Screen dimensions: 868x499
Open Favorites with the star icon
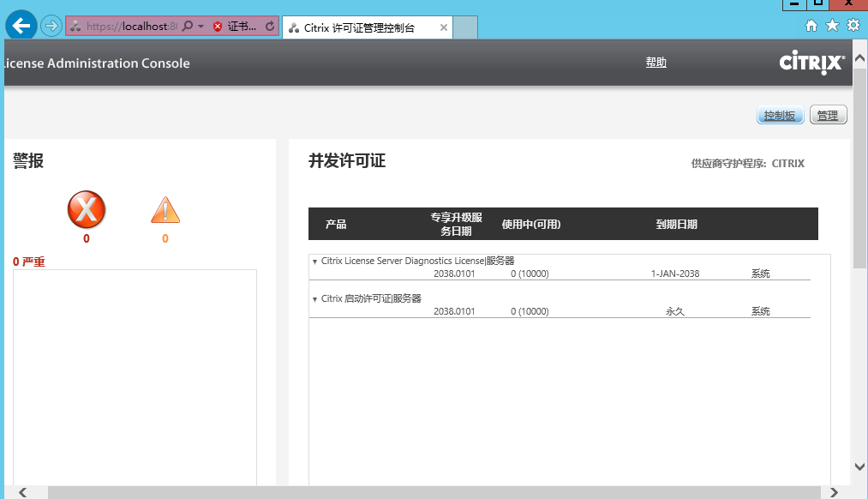[x=832, y=26]
